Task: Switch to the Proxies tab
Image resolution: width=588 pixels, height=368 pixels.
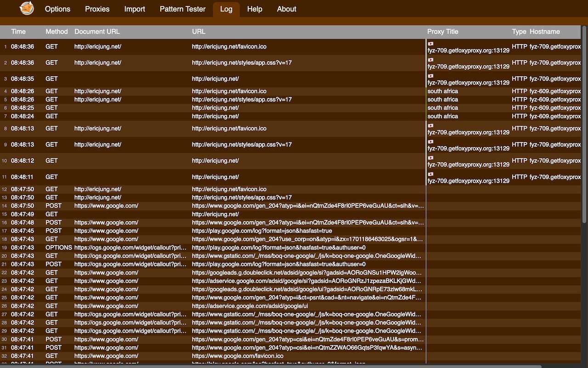Action: (x=97, y=9)
